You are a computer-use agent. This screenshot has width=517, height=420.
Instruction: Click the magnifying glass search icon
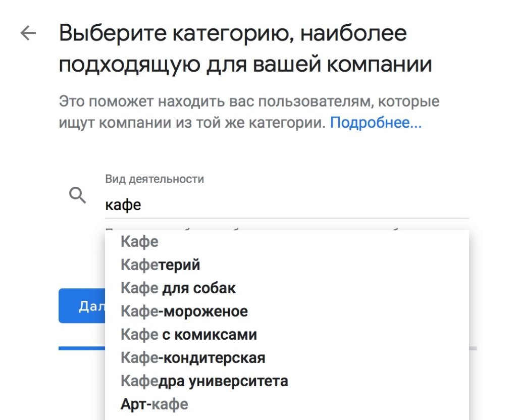[x=77, y=195]
